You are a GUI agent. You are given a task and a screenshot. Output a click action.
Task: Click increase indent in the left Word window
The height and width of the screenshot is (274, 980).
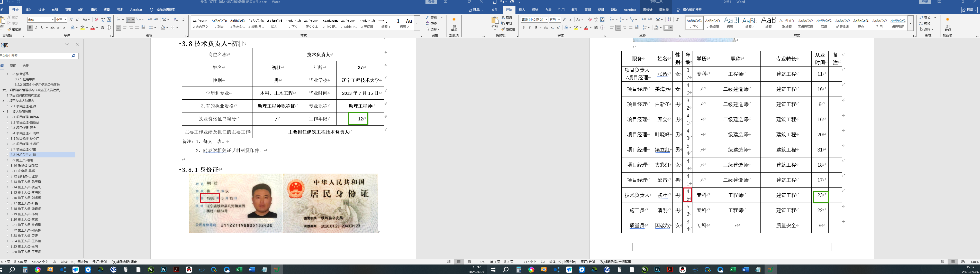click(156, 19)
